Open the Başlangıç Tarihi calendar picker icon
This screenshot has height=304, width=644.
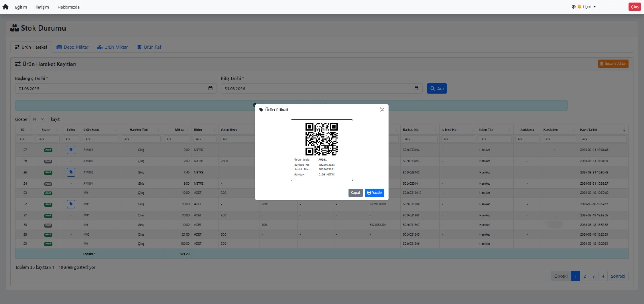coord(210,88)
